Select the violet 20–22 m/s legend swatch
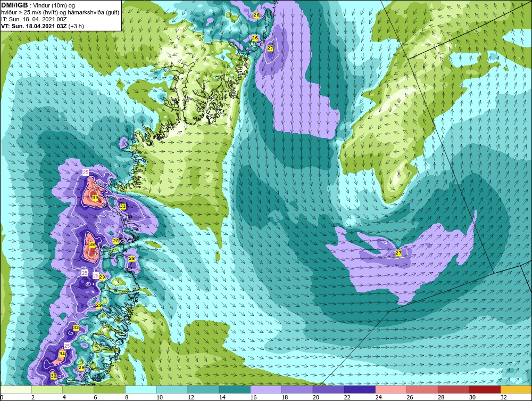 pos(328,389)
